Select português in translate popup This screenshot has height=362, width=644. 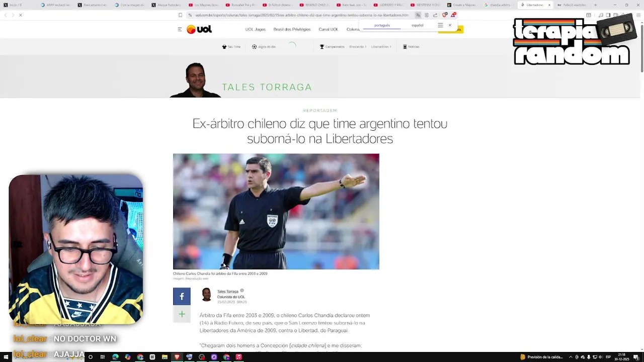[382, 25]
